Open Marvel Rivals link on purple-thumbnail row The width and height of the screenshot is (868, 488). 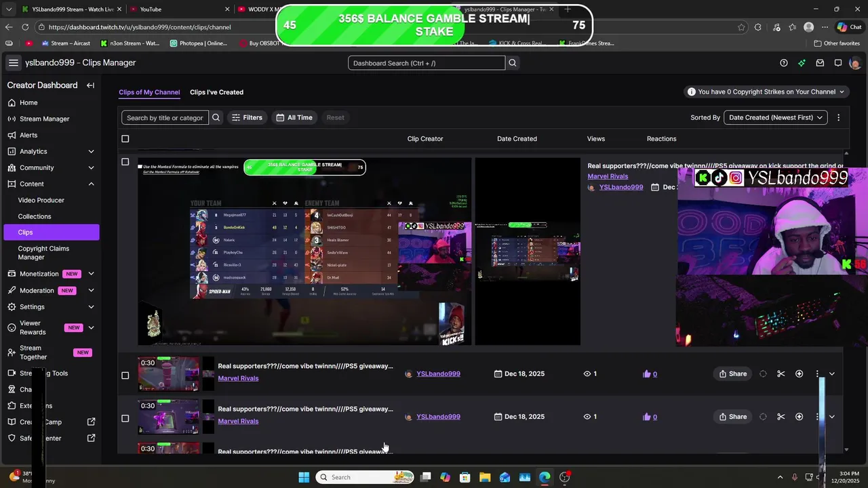pyautogui.click(x=238, y=421)
